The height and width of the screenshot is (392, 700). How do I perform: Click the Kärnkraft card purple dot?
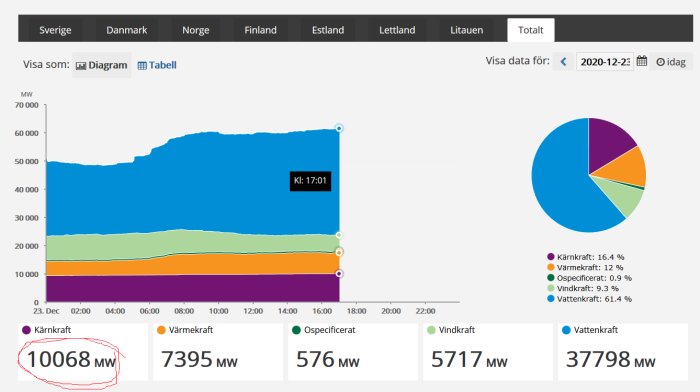coord(26,330)
